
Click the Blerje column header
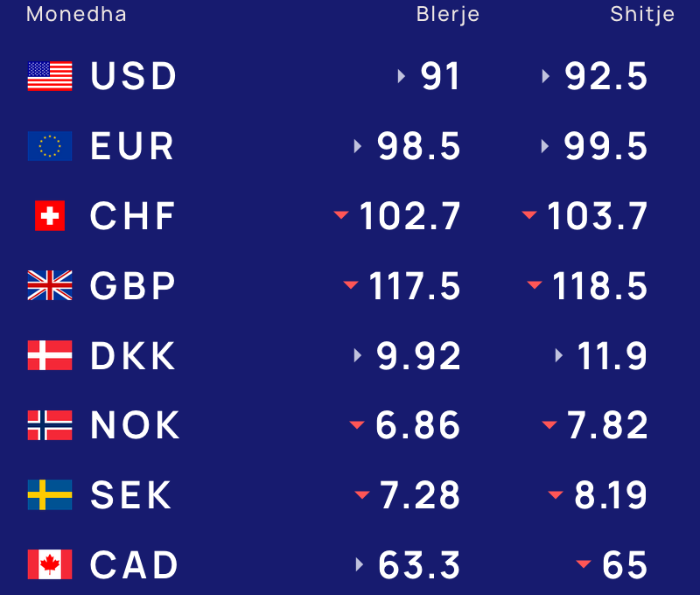point(448,14)
